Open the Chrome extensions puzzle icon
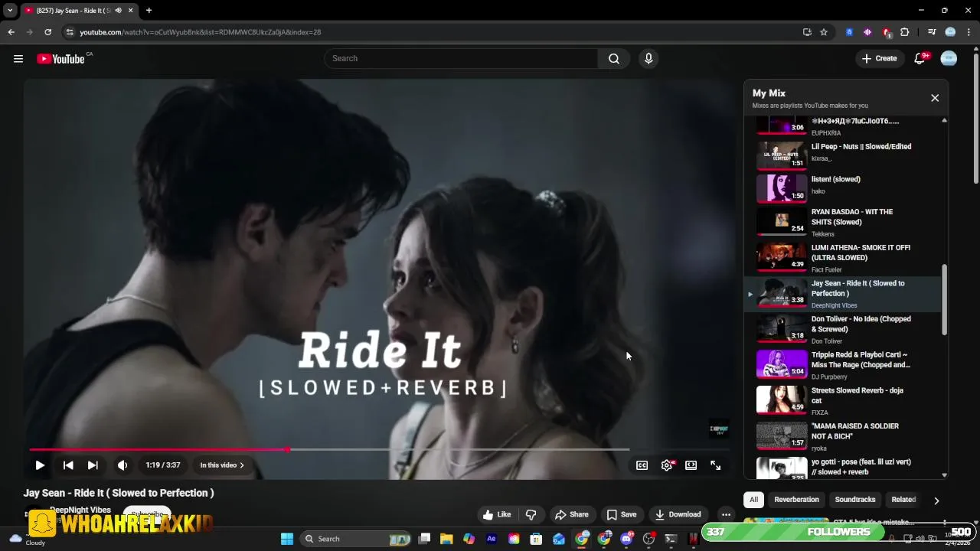 pyautogui.click(x=905, y=32)
